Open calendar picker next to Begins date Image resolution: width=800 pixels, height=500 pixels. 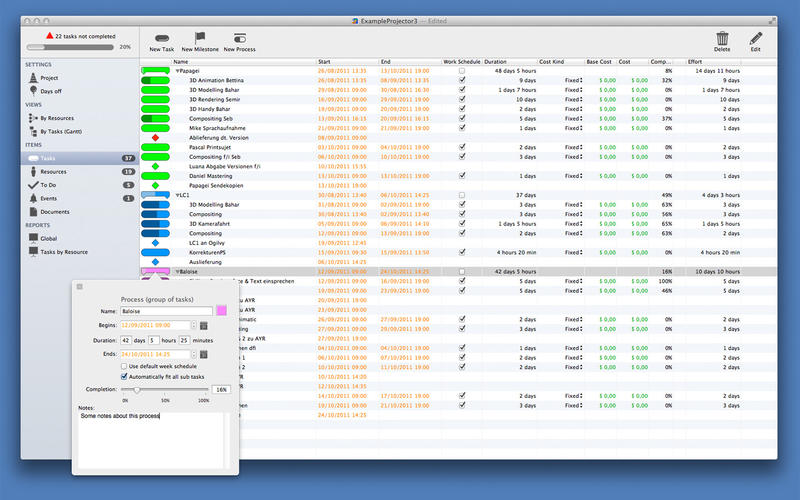[x=204, y=326]
